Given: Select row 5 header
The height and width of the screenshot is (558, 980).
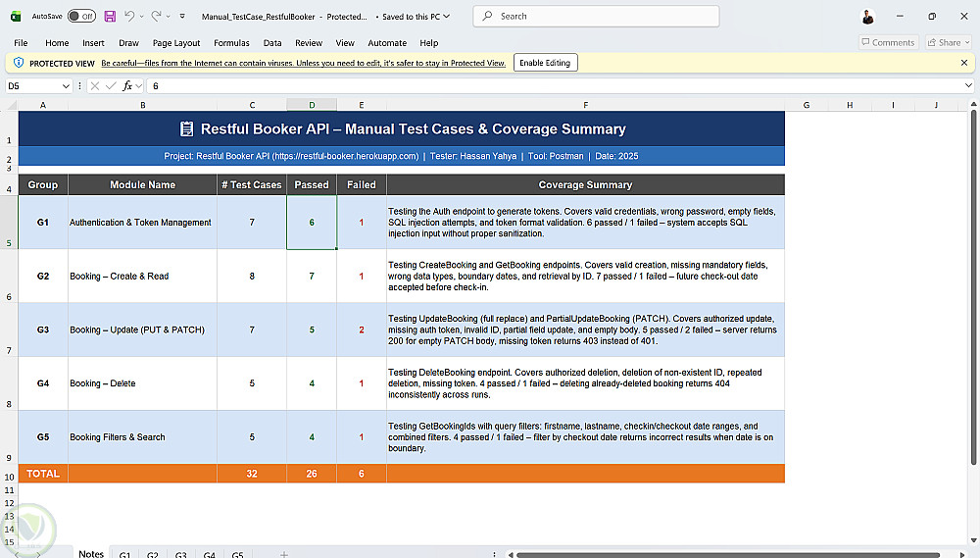Looking at the screenshot, I should (x=9, y=222).
